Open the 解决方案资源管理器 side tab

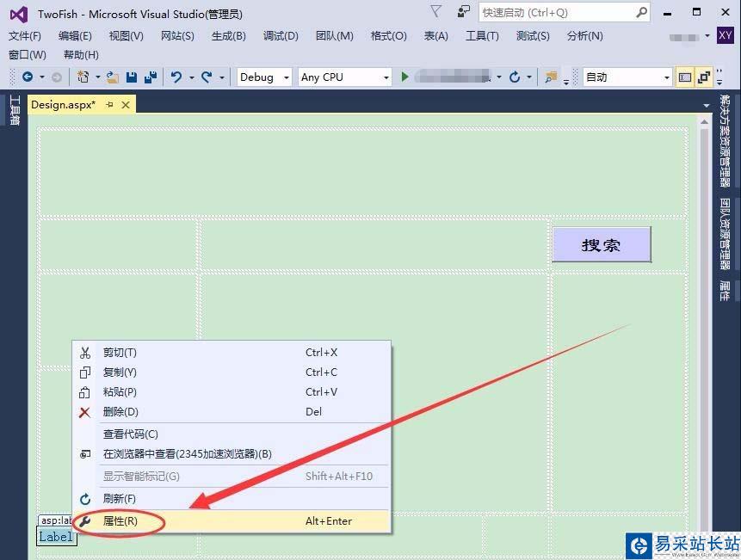(x=725, y=141)
